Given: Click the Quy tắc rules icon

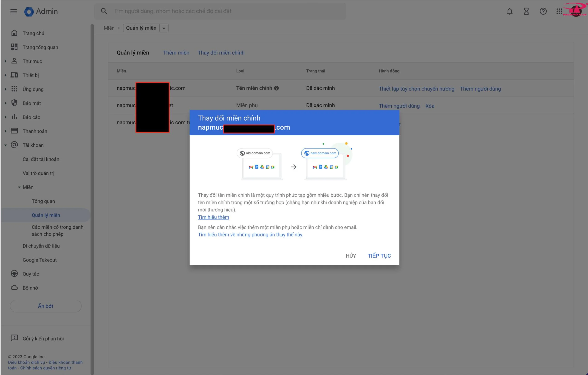Looking at the screenshot, I should pyautogui.click(x=14, y=274).
